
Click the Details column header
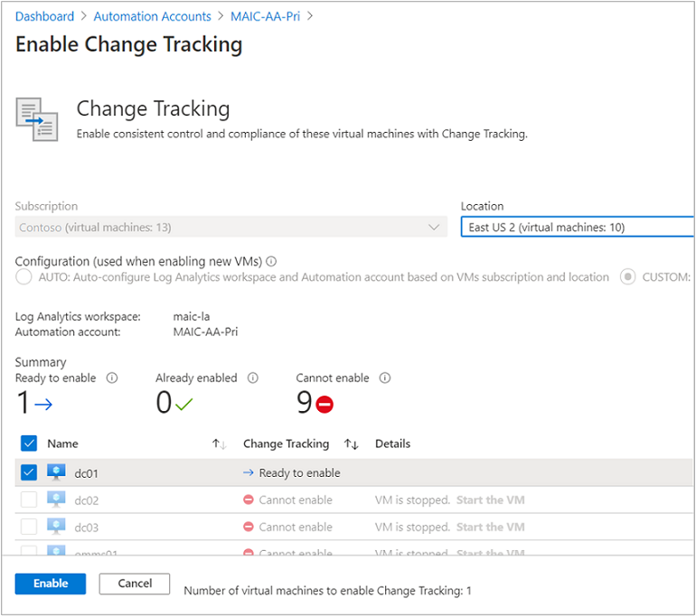393,443
